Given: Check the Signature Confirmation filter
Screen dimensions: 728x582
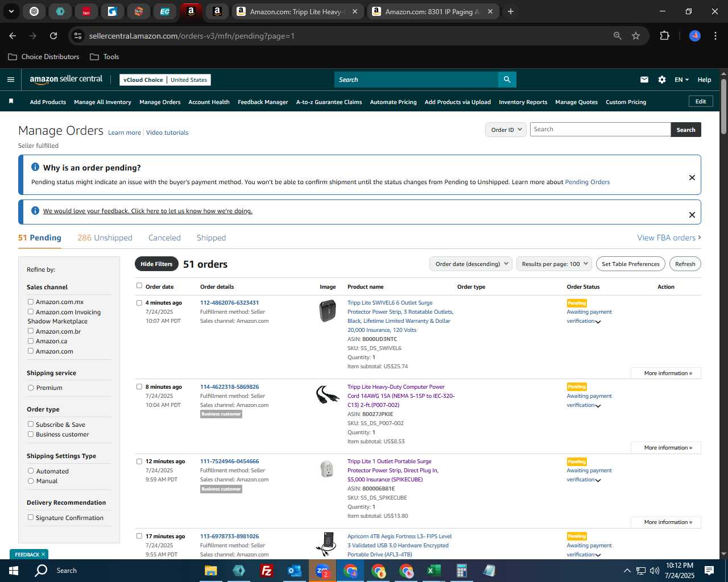Looking at the screenshot, I should [x=31, y=517].
